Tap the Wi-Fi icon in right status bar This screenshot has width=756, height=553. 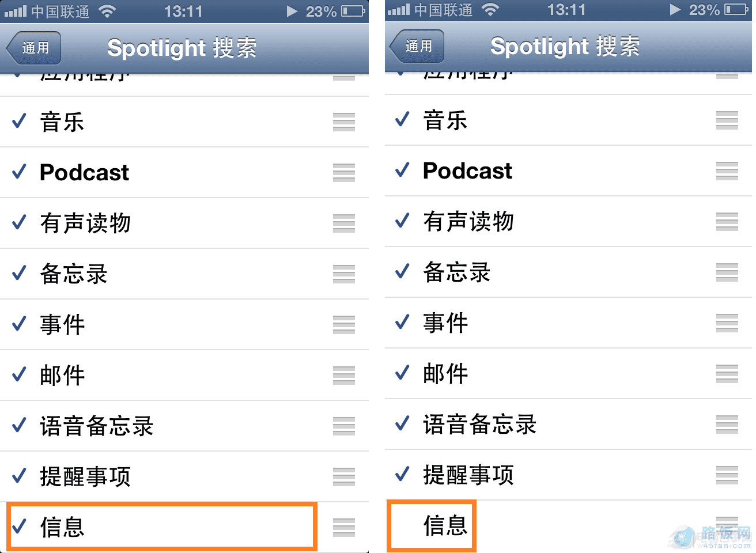point(490,10)
